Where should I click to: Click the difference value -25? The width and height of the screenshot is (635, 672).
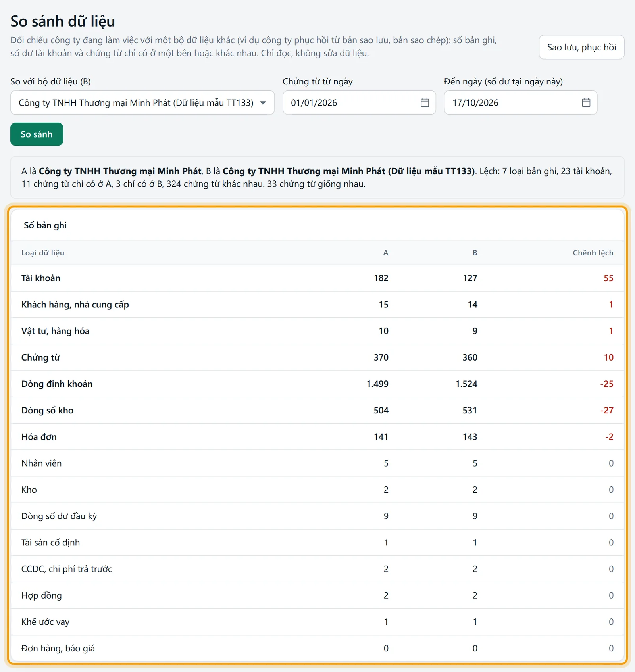(607, 384)
